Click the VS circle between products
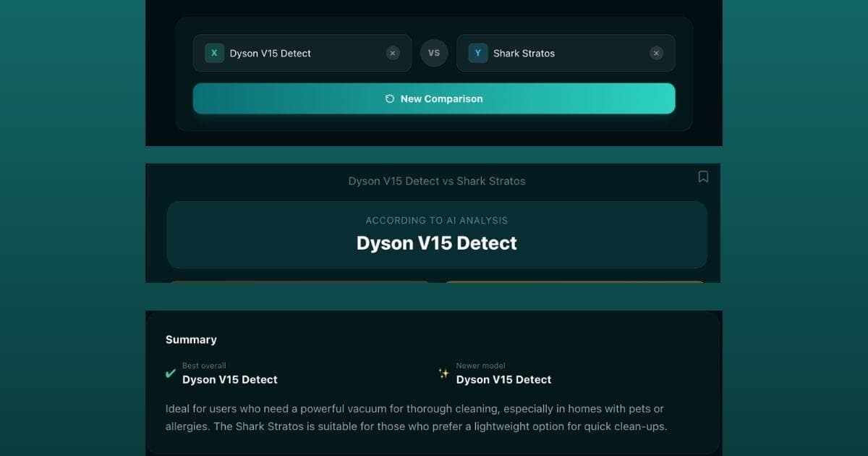Screen dimensions: 868x456 point(434,53)
